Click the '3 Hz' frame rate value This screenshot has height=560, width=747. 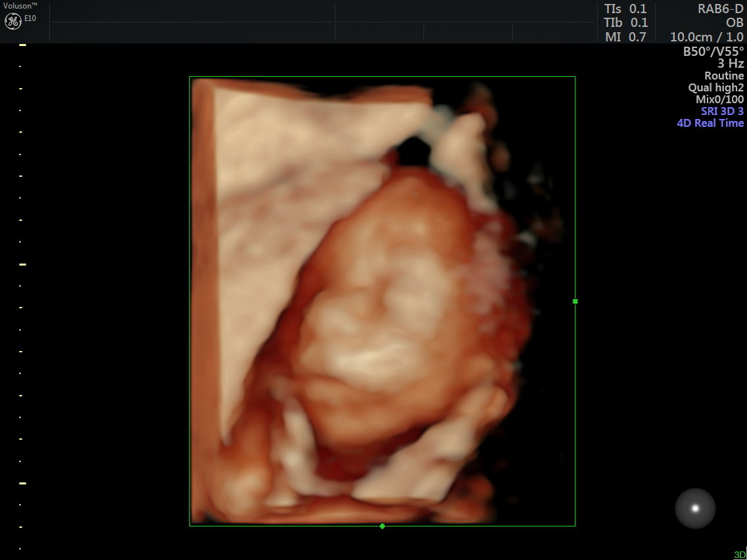coord(731,63)
